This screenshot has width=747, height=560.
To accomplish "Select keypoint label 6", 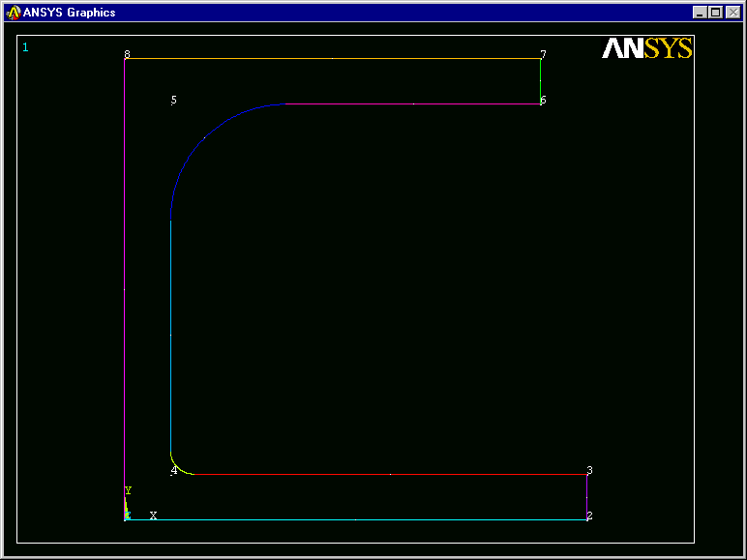I will coord(543,100).
